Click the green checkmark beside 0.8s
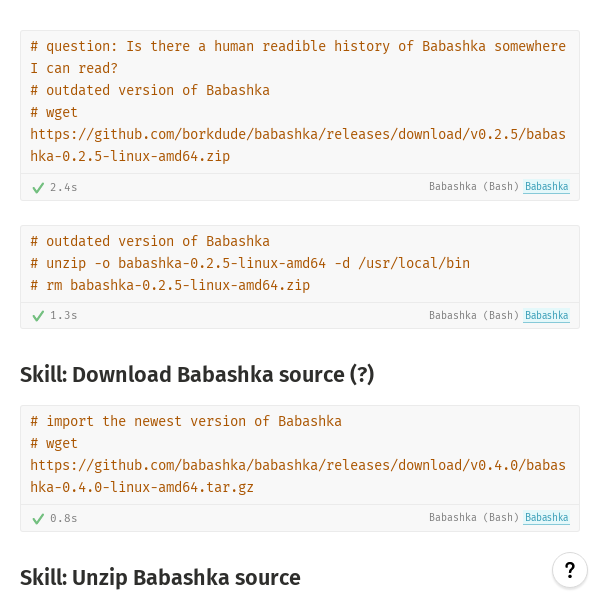 pyautogui.click(x=38, y=518)
